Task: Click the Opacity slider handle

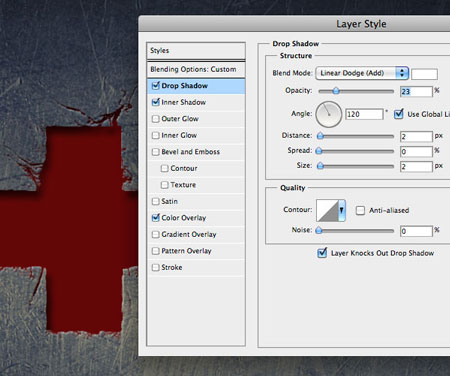Action: point(336,91)
